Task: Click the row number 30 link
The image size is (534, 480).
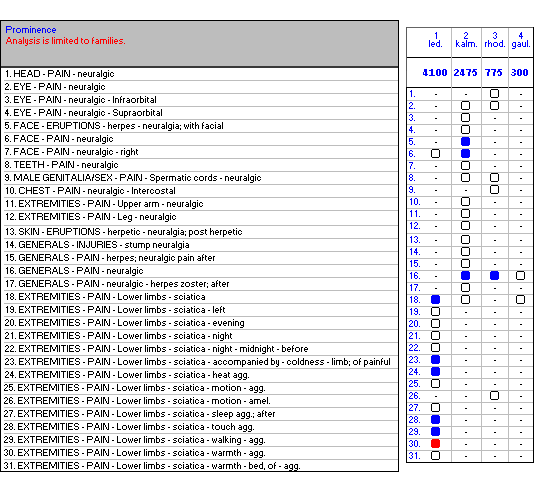Action: click(414, 444)
